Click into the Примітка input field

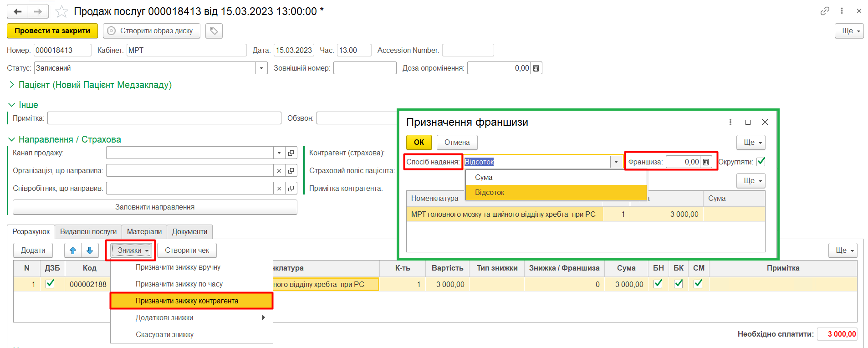click(164, 118)
